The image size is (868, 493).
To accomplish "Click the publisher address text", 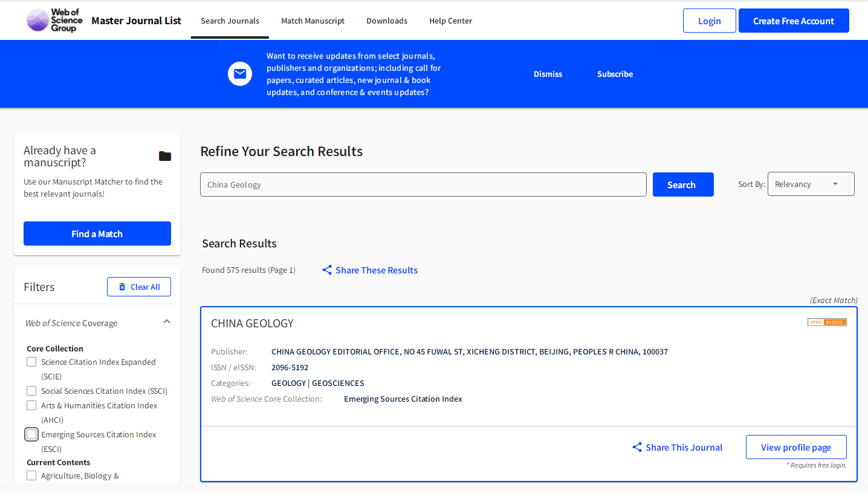I will click(x=470, y=351).
